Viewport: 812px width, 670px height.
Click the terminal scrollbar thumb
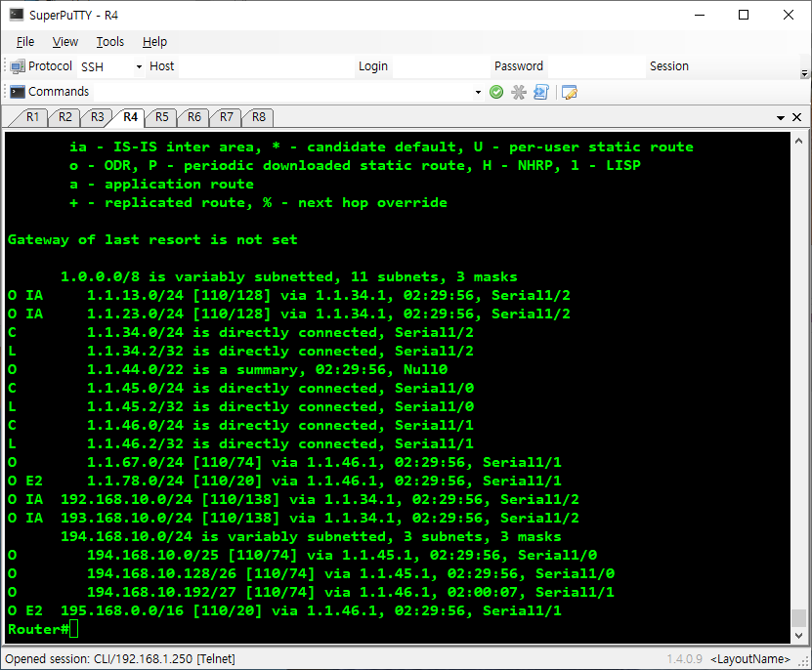tap(798, 617)
